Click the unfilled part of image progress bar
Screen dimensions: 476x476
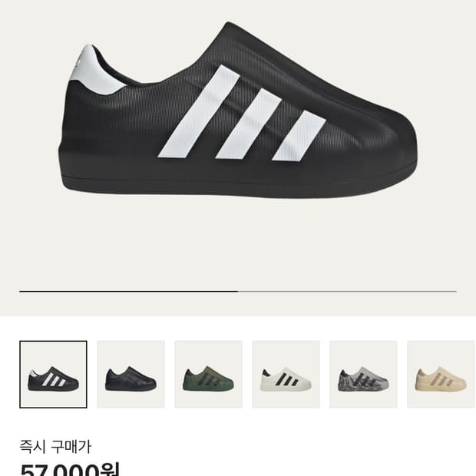(x=347, y=292)
